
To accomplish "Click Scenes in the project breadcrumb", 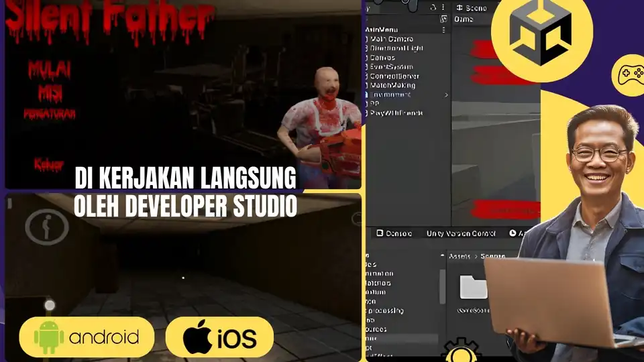I will click(493, 256).
